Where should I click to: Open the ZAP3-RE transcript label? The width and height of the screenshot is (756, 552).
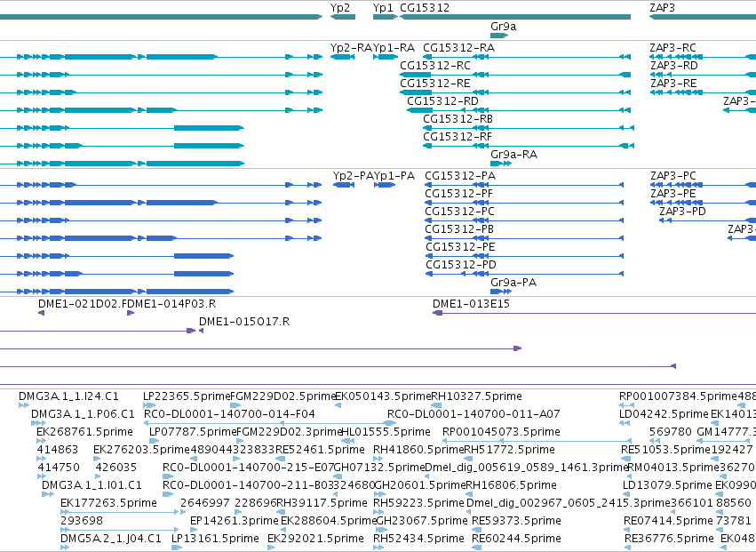tap(673, 84)
